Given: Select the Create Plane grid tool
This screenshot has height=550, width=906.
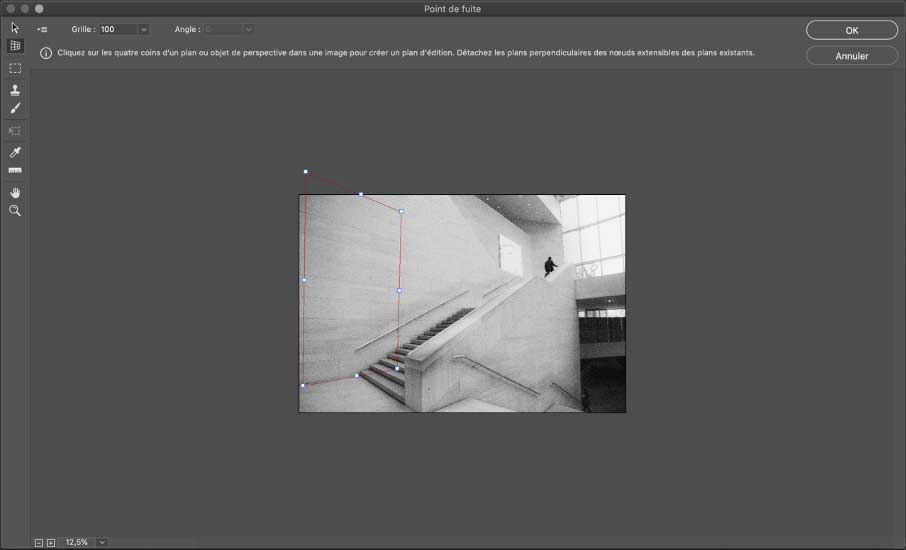Looking at the screenshot, I should (x=15, y=46).
